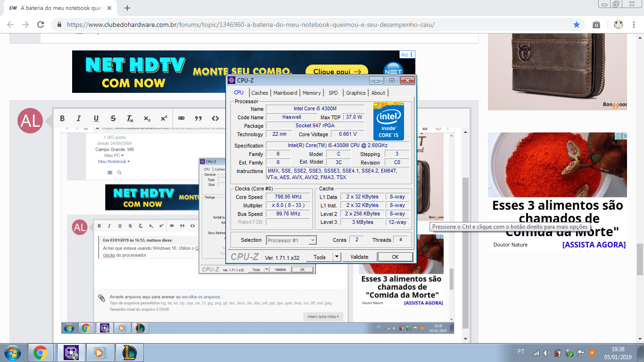Click the padlock site info icon
644x362 pixels.
[x=59, y=25]
